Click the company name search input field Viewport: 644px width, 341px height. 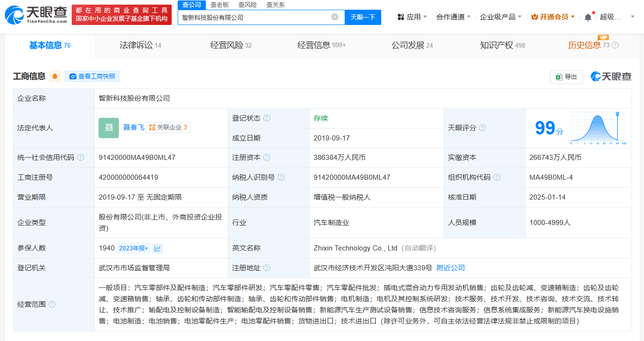click(x=254, y=17)
